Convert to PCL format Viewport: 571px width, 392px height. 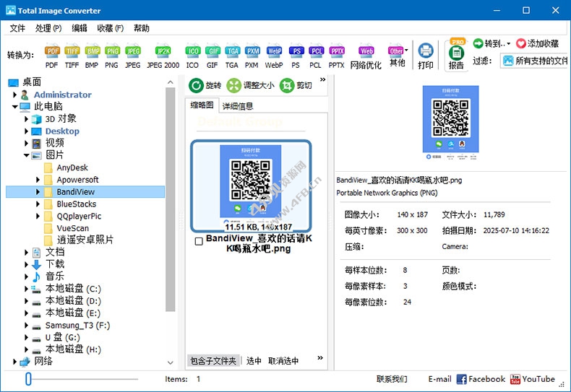click(x=316, y=56)
